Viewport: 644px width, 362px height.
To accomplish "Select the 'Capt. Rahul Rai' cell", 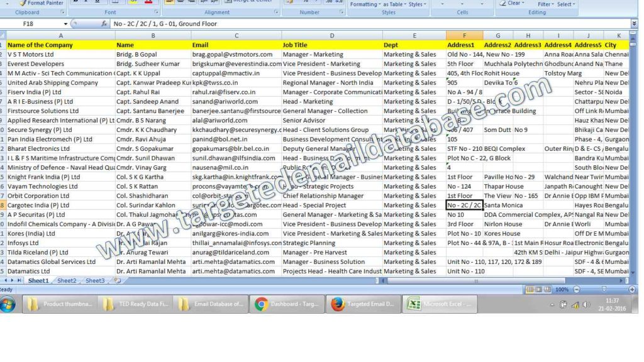I will coord(153,92).
